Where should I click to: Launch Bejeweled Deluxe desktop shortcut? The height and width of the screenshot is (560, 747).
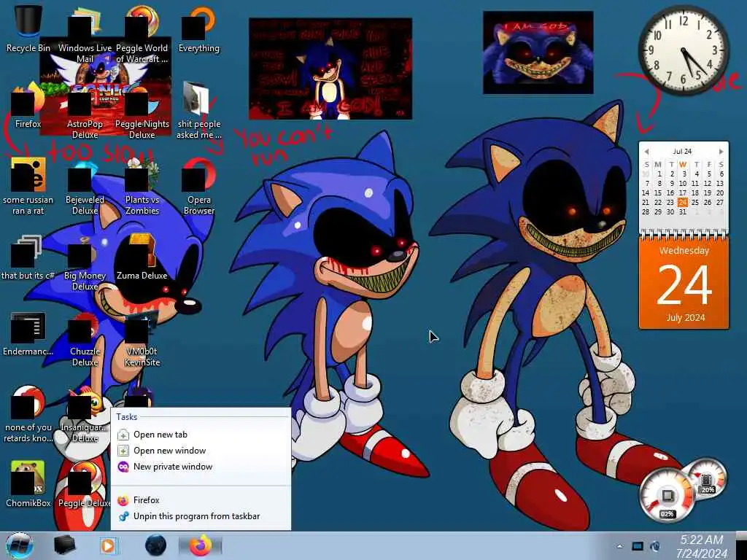pyautogui.click(x=85, y=187)
